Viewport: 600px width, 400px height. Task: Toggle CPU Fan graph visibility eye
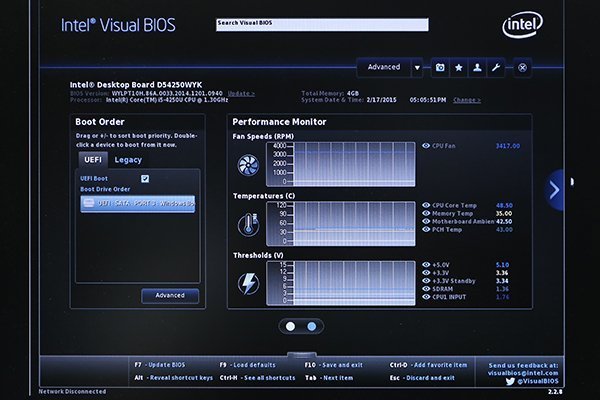[x=427, y=145]
